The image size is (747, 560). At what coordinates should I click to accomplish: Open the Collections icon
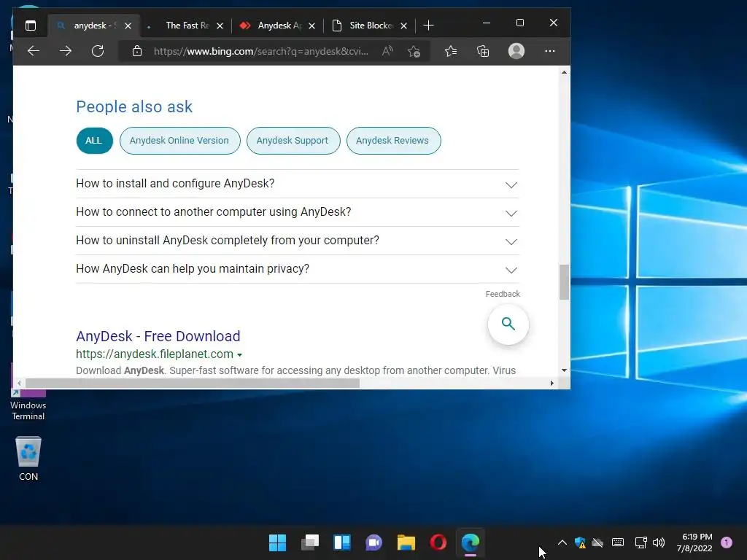(x=483, y=51)
